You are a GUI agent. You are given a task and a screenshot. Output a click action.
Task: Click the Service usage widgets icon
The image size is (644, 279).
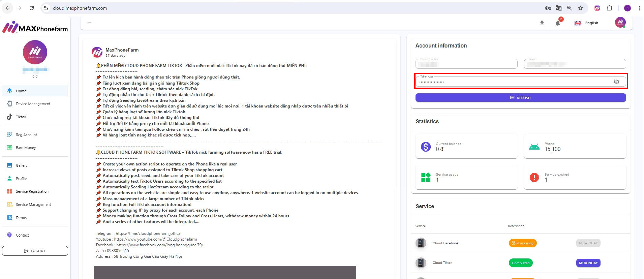(426, 177)
